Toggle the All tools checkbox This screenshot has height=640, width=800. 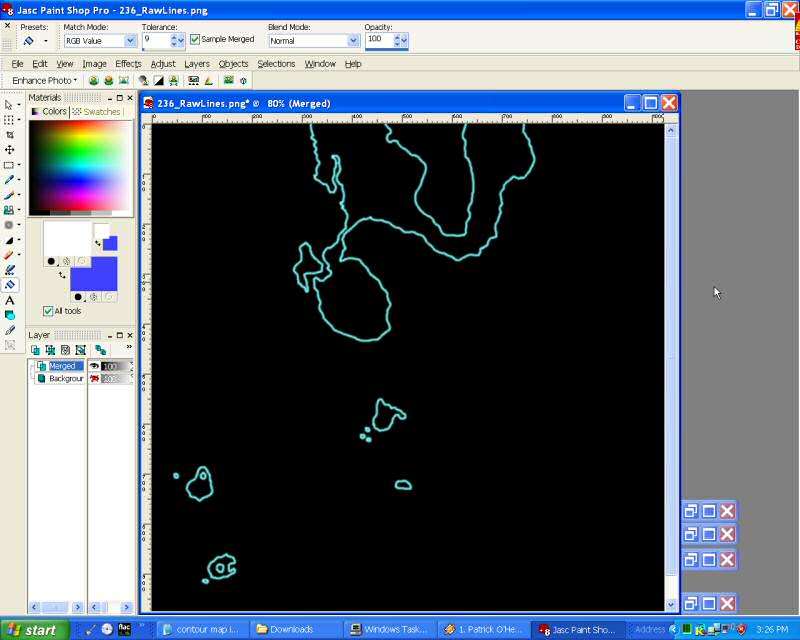(x=48, y=311)
